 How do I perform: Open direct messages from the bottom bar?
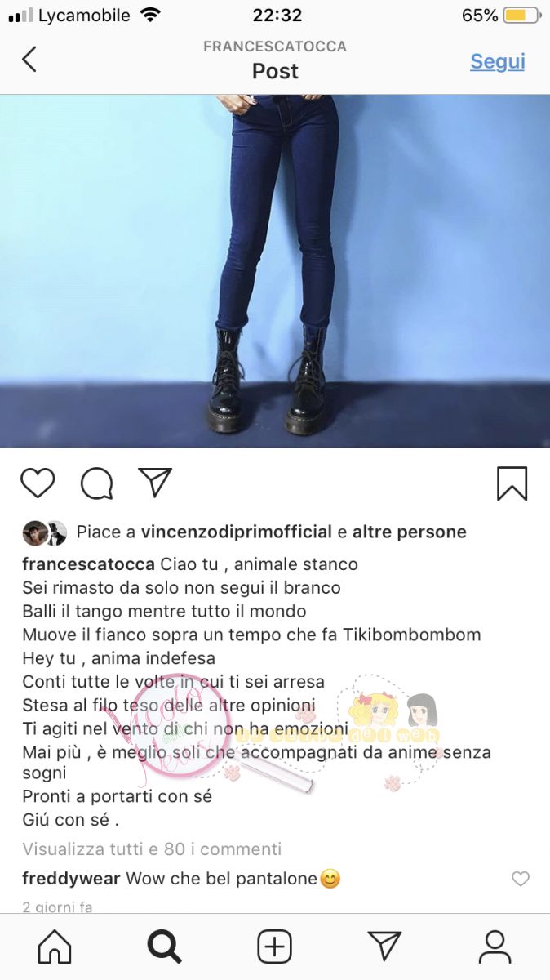[385, 947]
